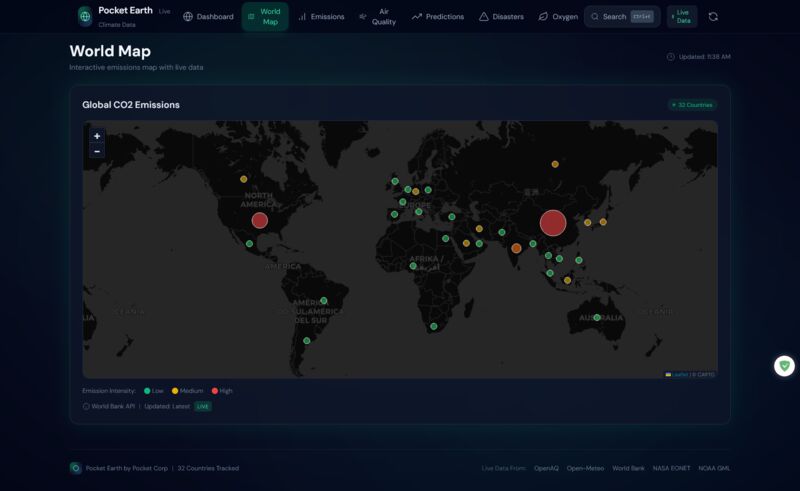
Task: Open the Dashboard tab
Action: tap(208, 17)
